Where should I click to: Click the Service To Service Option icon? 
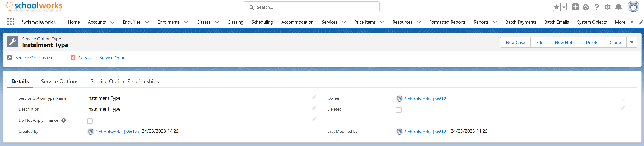[73, 57]
